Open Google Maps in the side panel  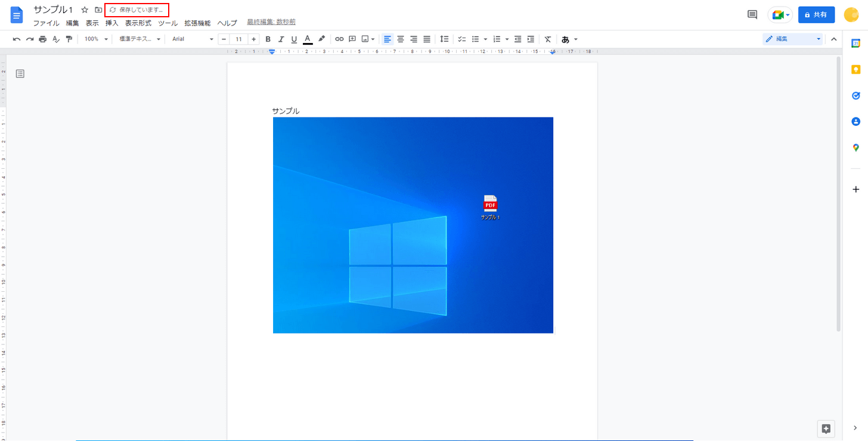point(855,147)
